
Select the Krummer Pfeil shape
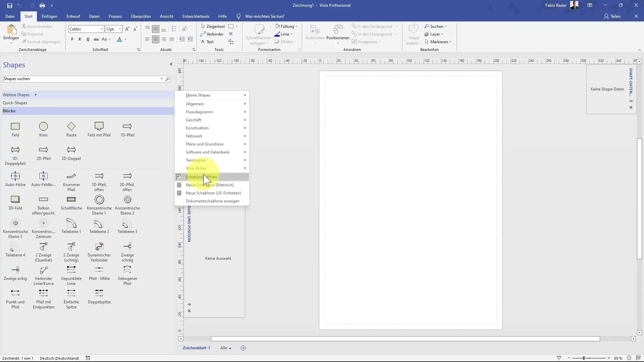click(x=71, y=182)
